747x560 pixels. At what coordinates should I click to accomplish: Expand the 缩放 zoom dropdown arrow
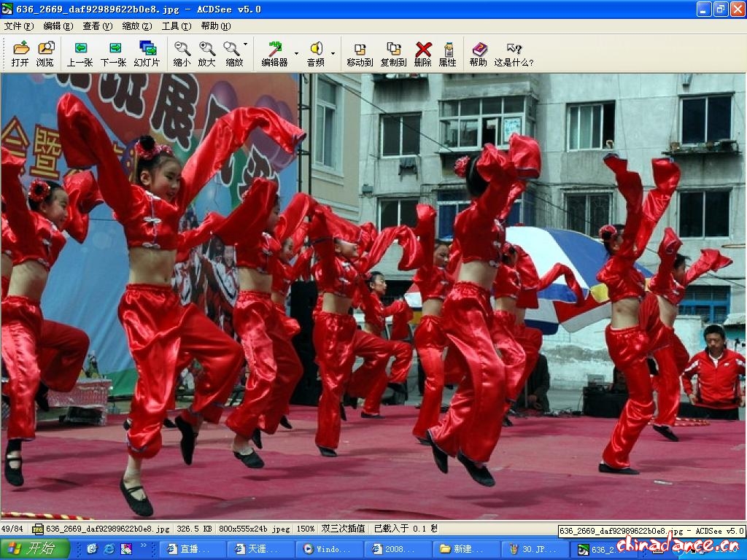[x=245, y=44]
